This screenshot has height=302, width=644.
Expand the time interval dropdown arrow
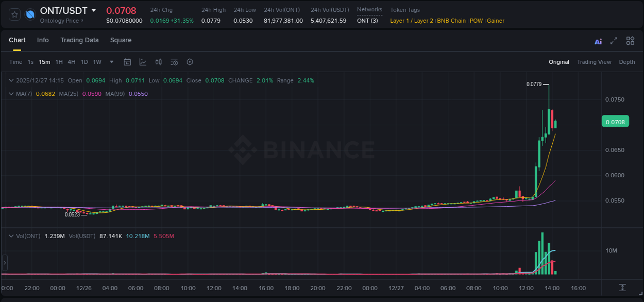[x=111, y=61]
